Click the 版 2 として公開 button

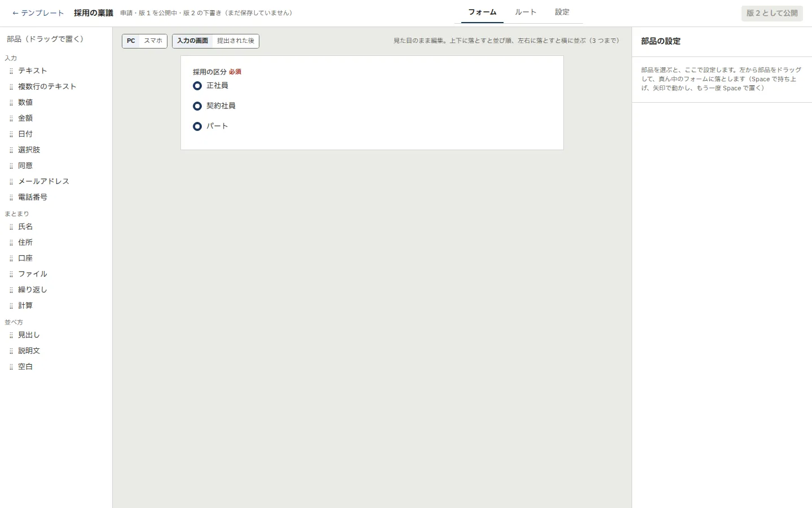[x=772, y=13]
